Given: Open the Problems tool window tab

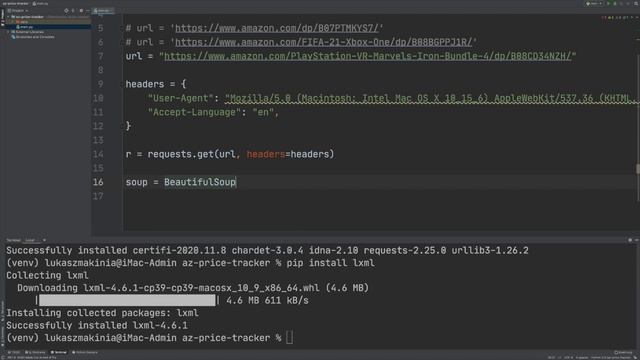Looking at the screenshot, I should [x=35, y=352].
